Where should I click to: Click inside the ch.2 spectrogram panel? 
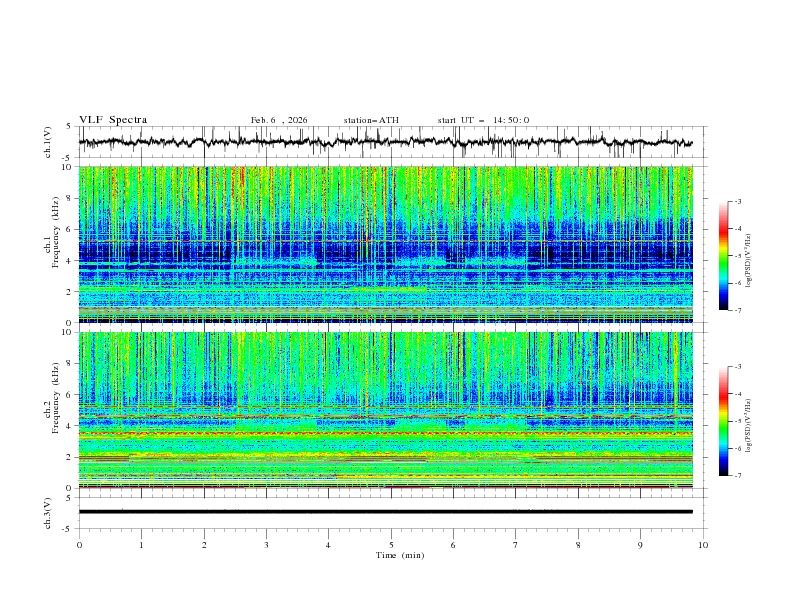(385, 410)
